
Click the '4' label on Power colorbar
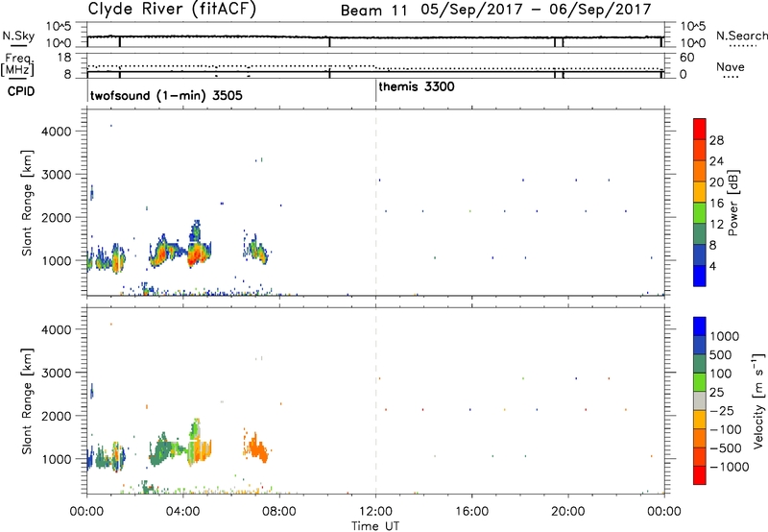pos(712,266)
